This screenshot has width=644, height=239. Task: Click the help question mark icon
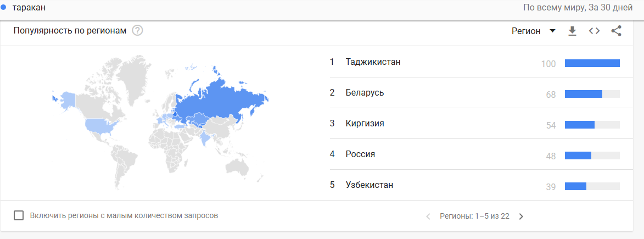137,31
